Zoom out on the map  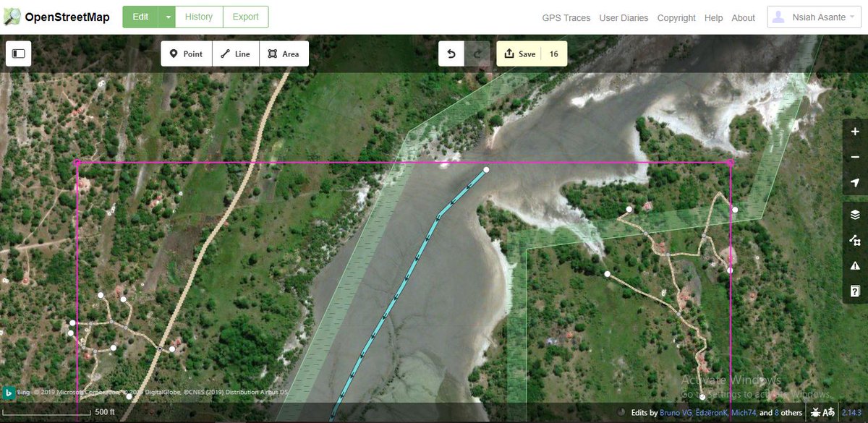[854, 157]
